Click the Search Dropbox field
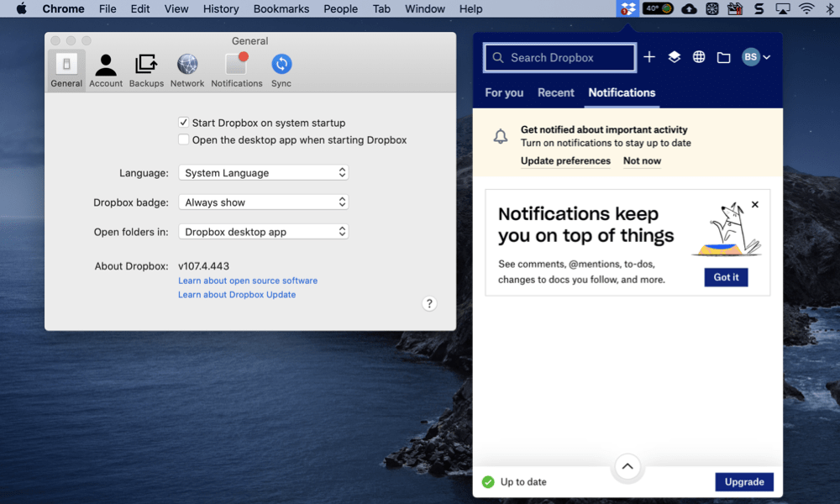The image size is (840, 504). 559,57
